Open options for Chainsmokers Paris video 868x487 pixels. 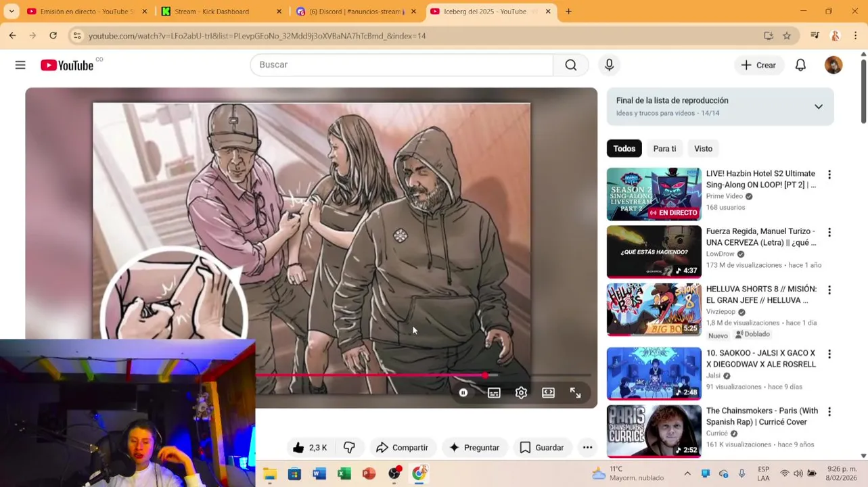point(829,411)
